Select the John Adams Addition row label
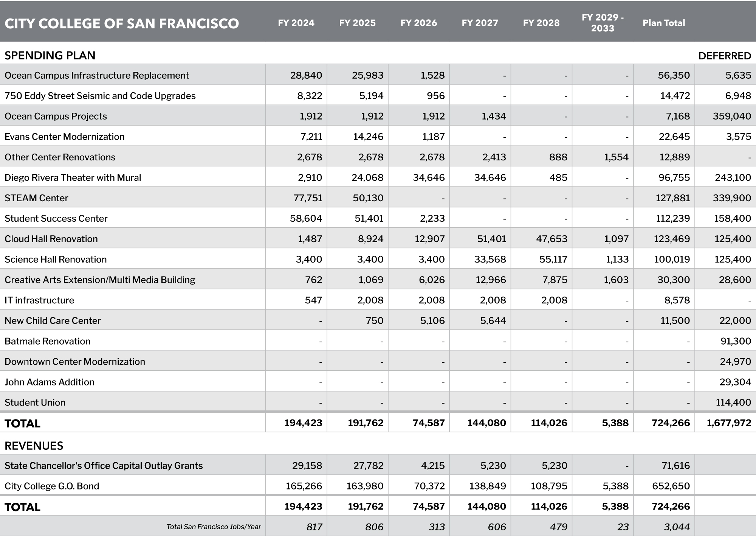The height and width of the screenshot is (536, 756). 50,382
